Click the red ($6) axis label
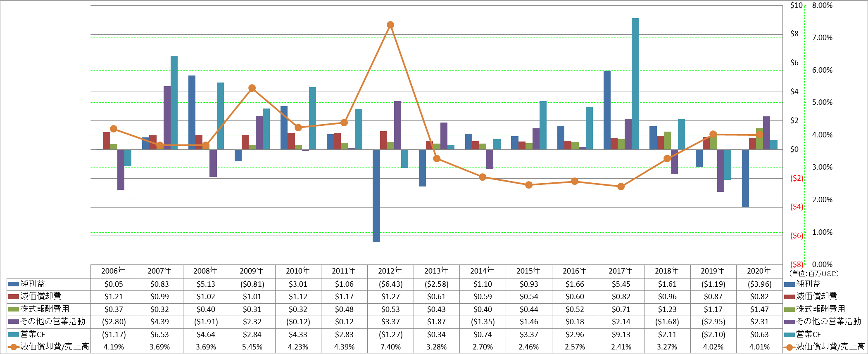This screenshot has width=868, height=354. tap(797, 236)
